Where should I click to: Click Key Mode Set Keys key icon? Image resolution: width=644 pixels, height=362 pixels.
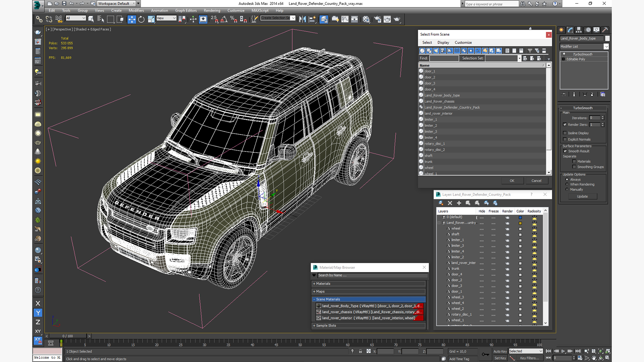coord(485,354)
